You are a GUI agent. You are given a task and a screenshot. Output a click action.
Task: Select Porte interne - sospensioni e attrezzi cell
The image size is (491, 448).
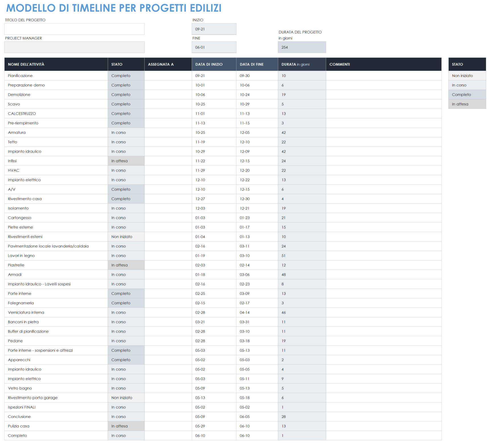click(56, 350)
